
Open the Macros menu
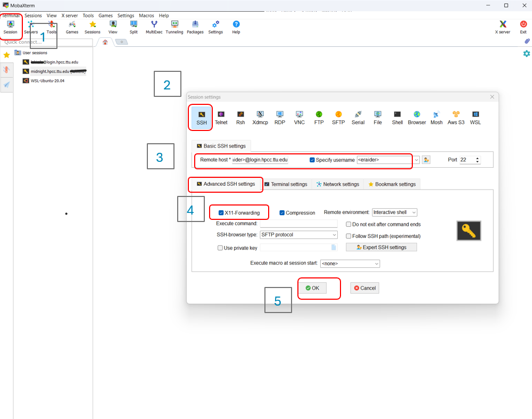click(146, 15)
